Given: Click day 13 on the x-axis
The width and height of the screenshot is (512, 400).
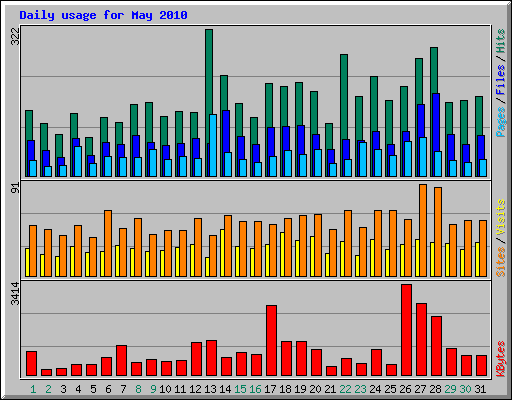Looking at the screenshot, I should coord(210,389).
